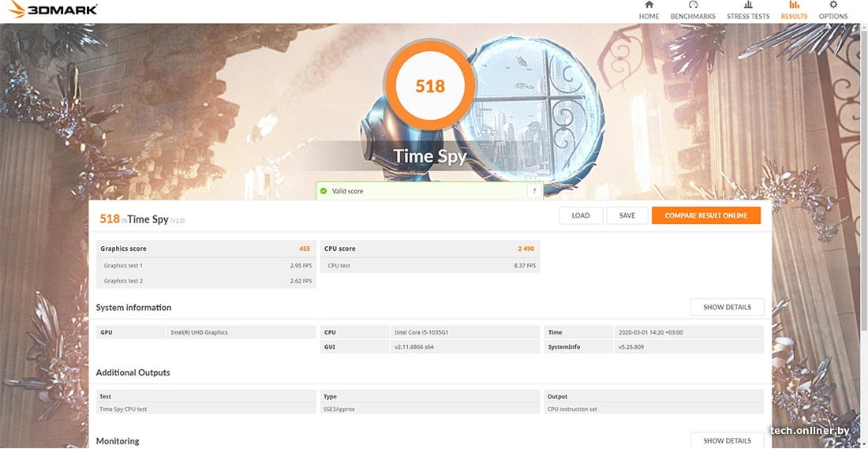The width and height of the screenshot is (868, 449).
Task: Click the 518 in Time Spy heading
Action: pyautogui.click(x=142, y=219)
